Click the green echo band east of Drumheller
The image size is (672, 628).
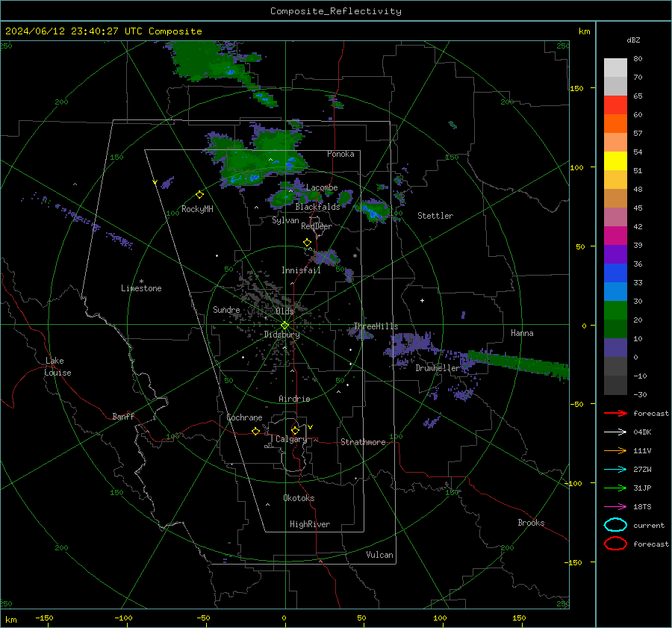(519, 364)
